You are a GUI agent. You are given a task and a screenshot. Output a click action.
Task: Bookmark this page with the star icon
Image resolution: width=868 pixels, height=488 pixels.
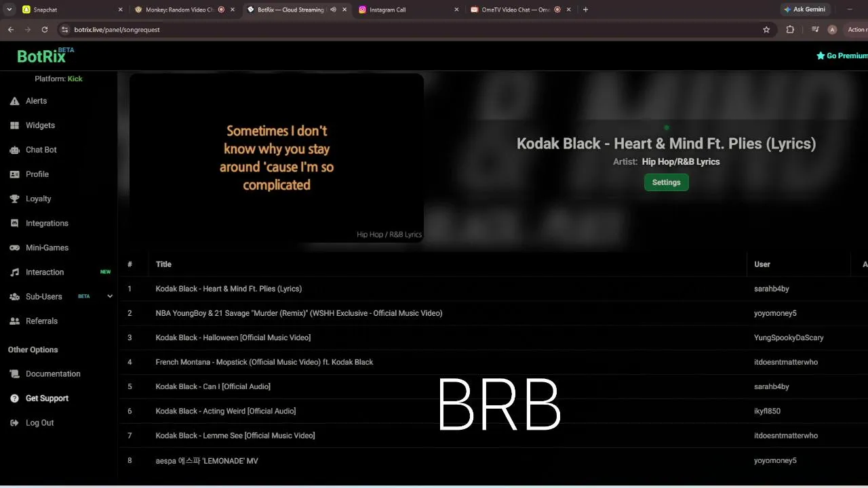coord(766,30)
